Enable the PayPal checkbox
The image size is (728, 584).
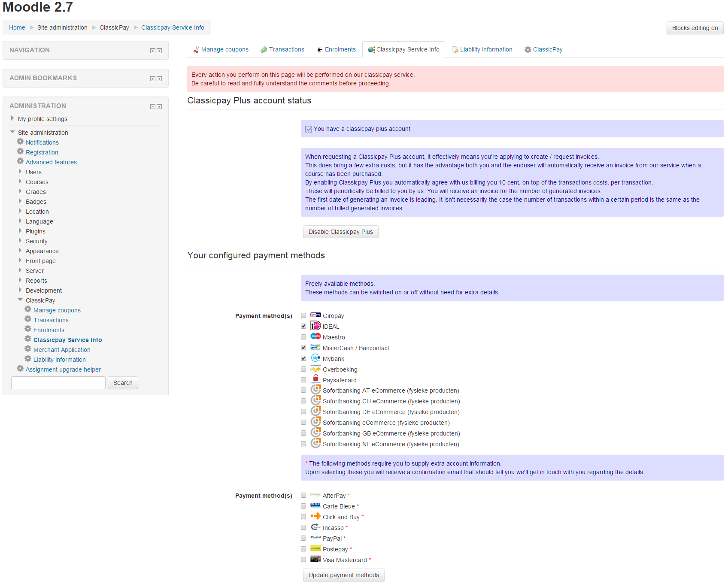click(303, 539)
